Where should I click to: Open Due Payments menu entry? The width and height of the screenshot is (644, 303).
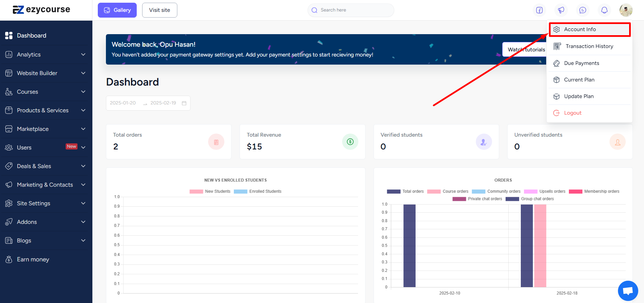(x=590, y=63)
